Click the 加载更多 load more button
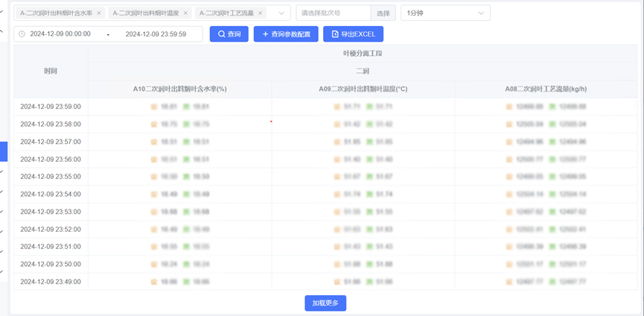Viewport: 644px width, 316px height. (325, 303)
